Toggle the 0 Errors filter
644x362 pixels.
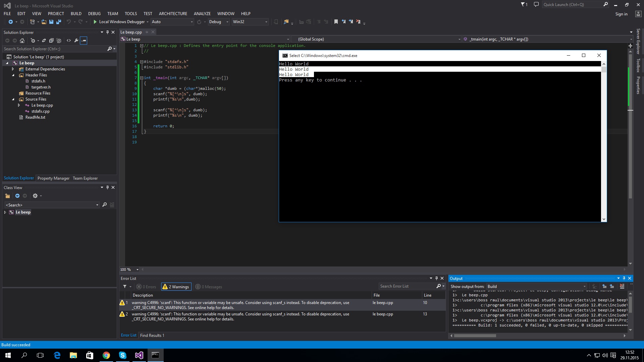coord(146,287)
